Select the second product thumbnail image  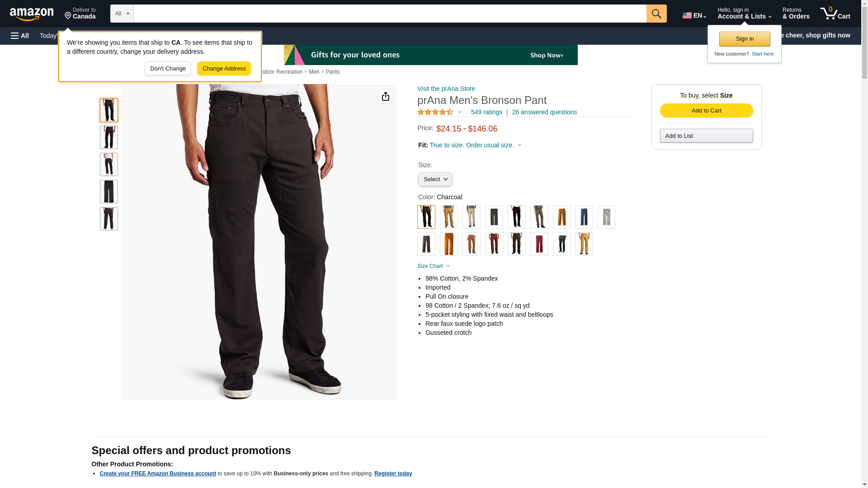(x=109, y=137)
